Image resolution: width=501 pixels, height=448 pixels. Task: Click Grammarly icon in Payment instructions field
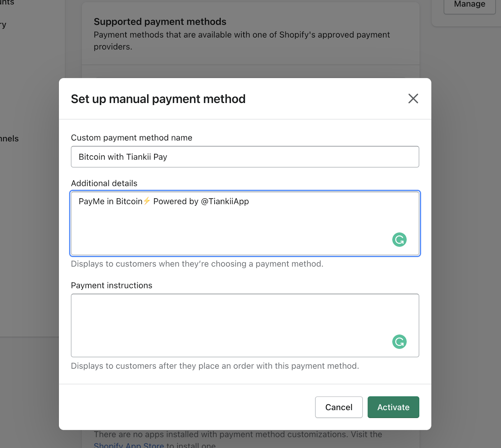pyautogui.click(x=399, y=342)
